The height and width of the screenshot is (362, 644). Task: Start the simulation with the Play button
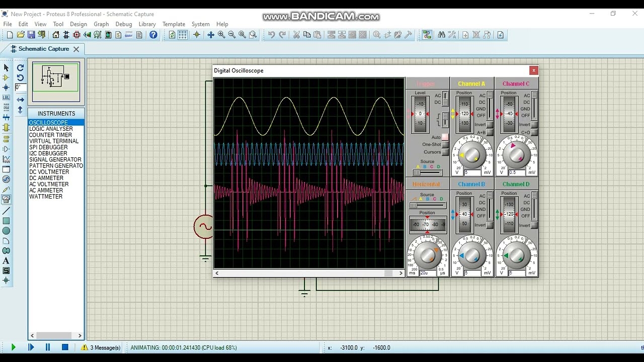tap(14, 347)
